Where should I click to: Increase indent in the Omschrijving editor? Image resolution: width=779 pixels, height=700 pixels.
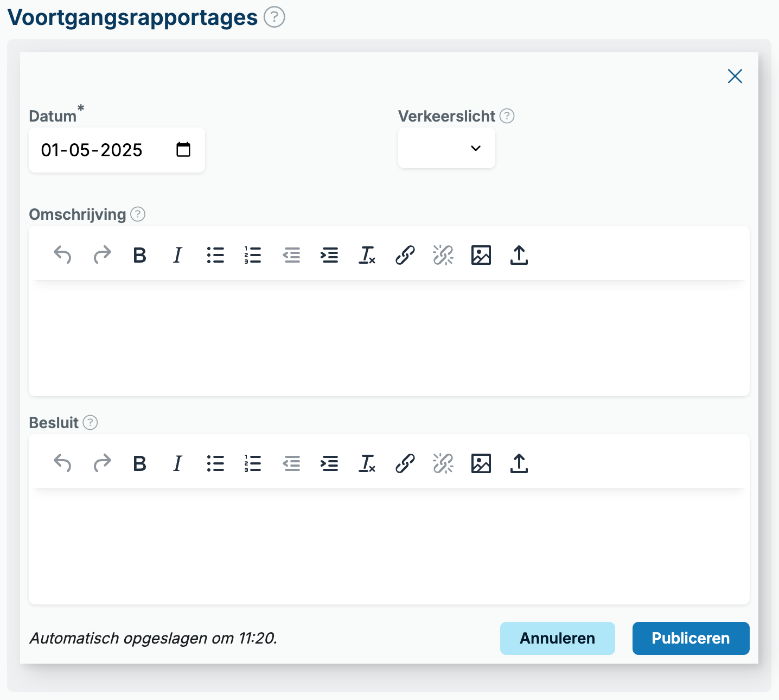tap(329, 254)
